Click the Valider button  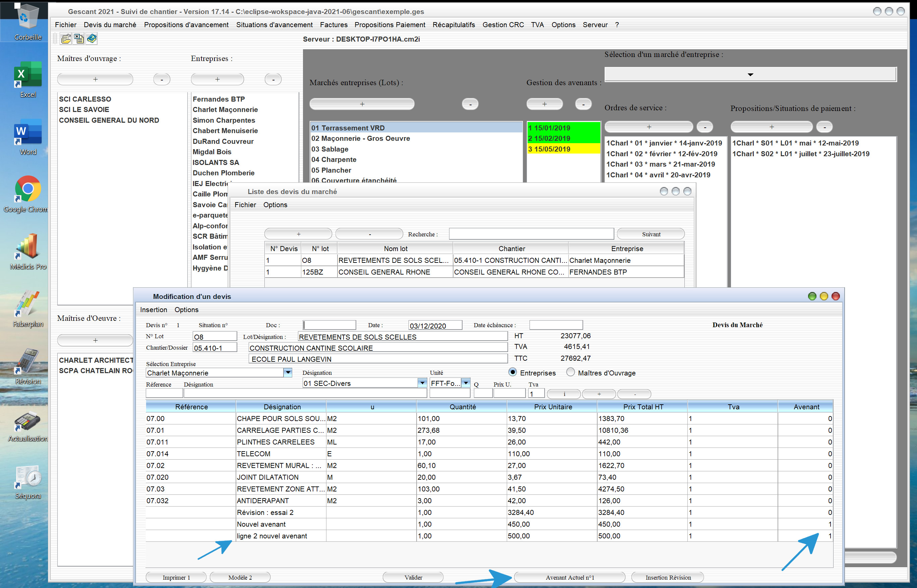pos(413,577)
